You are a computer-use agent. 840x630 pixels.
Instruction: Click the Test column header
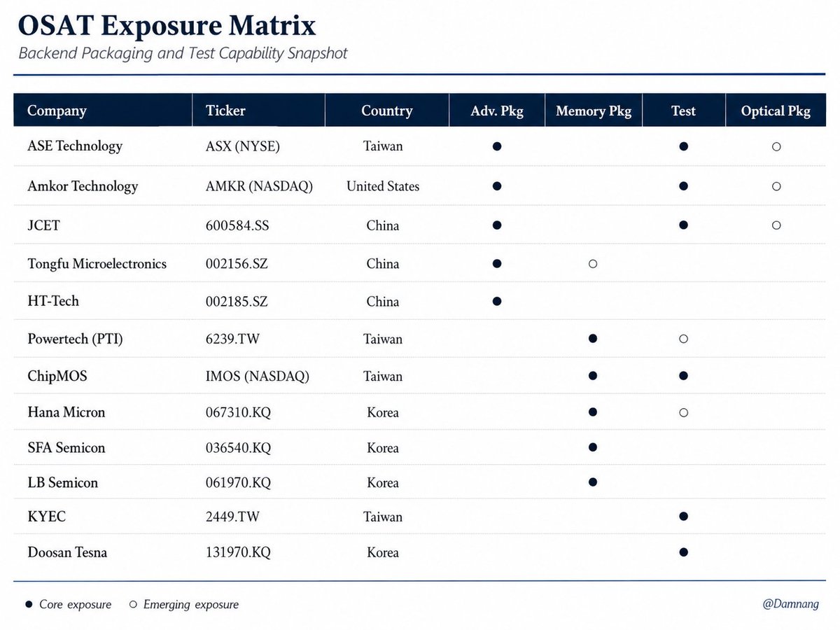click(683, 111)
